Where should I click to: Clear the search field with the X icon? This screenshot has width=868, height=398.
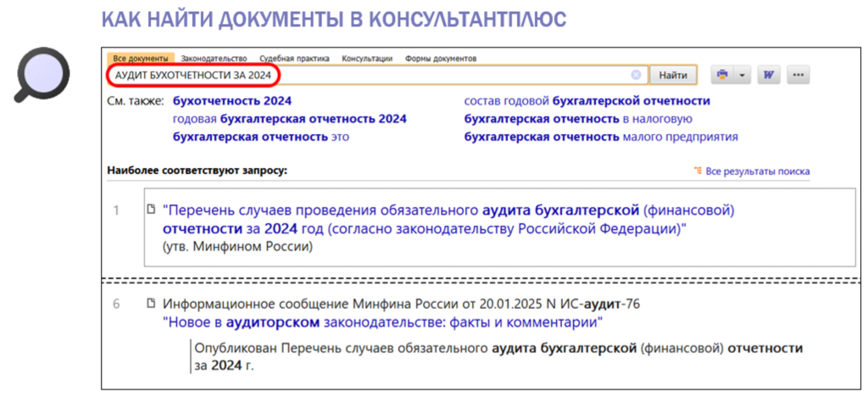point(636,75)
